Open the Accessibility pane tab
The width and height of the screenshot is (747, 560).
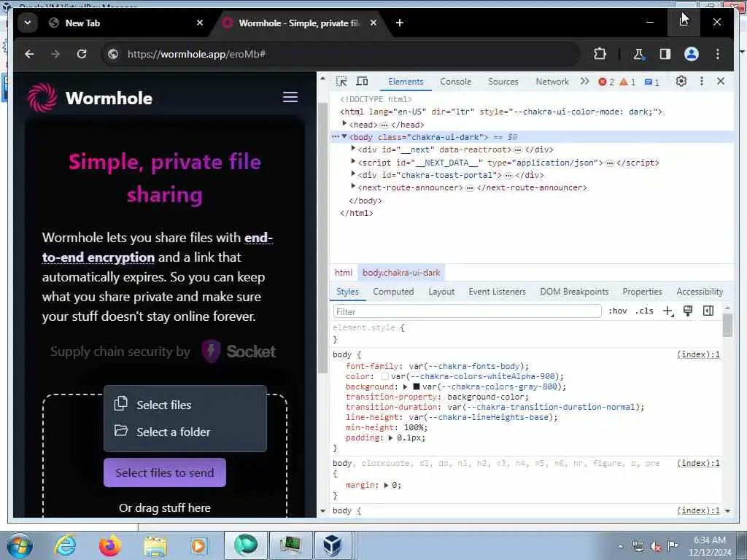(x=700, y=292)
